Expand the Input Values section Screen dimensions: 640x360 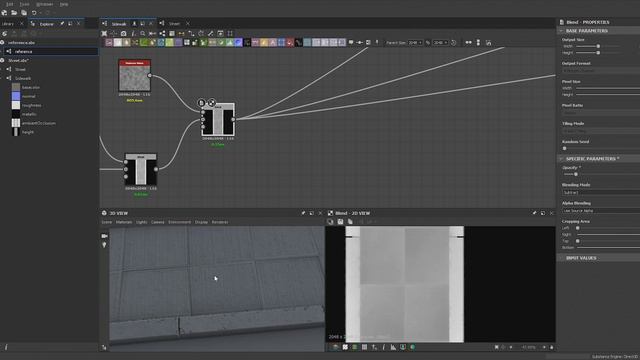tap(562, 258)
